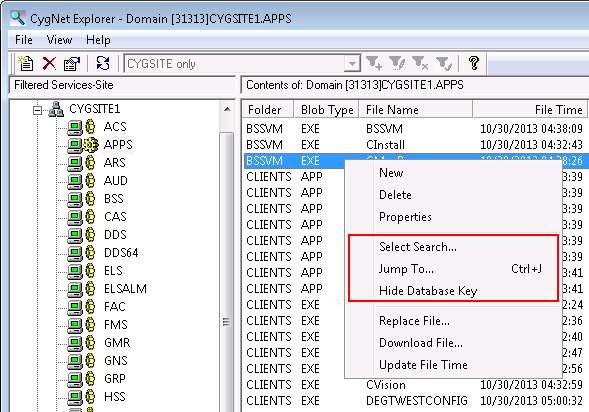Select the ELS service in the tree
589x412 pixels.
[x=113, y=271]
